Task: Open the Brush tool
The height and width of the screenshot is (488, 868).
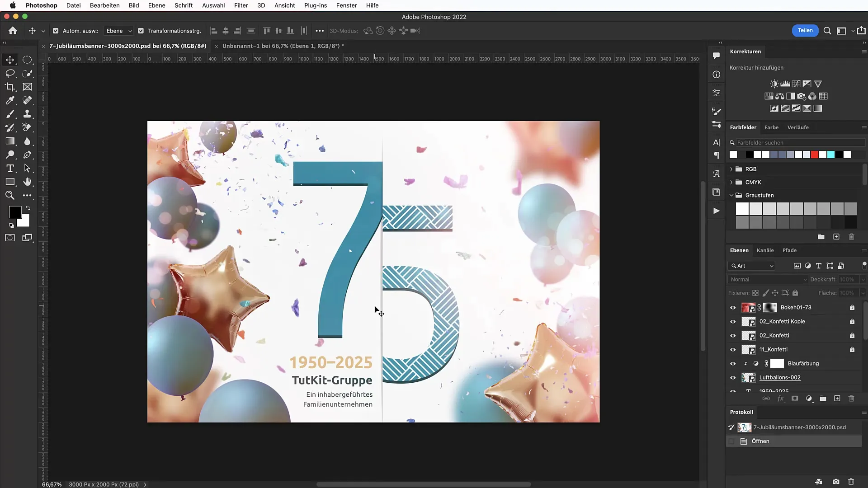Action: pyautogui.click(x=9, y=114)
